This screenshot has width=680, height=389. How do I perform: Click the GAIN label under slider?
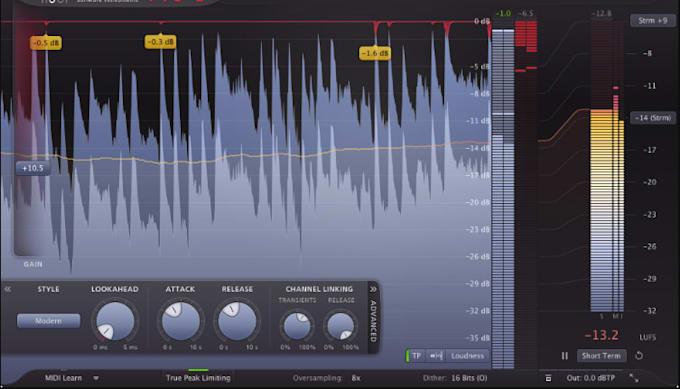click(x=33, y=264)
